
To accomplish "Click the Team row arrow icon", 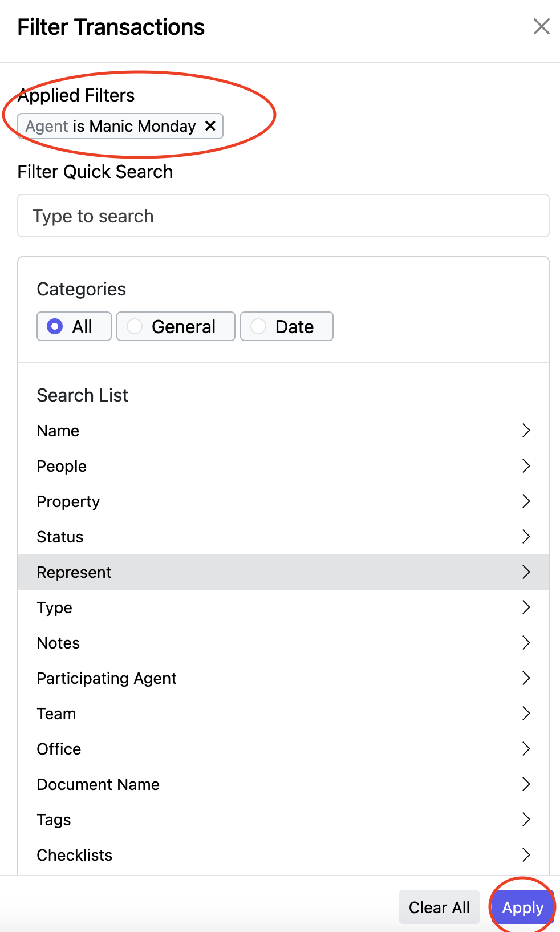I will (526, 714).
